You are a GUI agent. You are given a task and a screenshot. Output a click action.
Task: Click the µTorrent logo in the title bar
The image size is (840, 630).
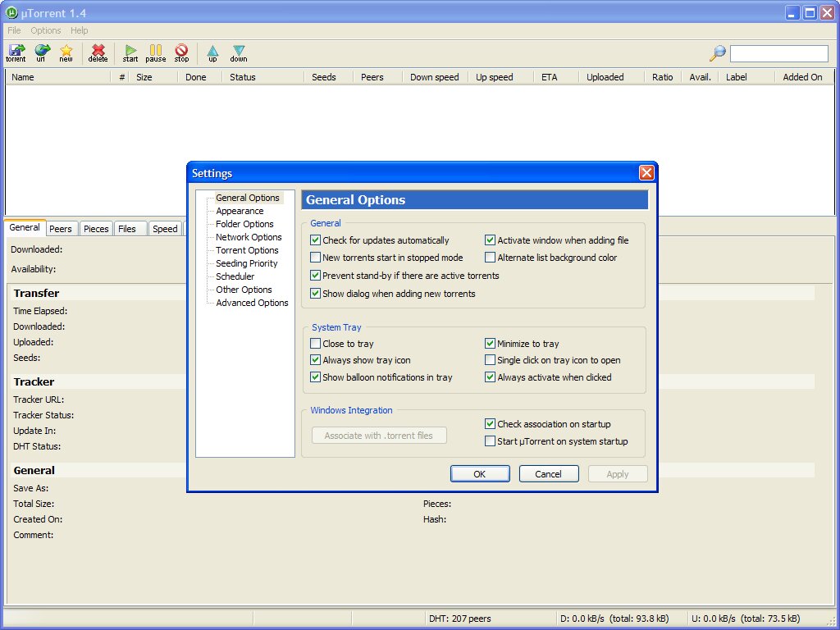pos(11,12)
